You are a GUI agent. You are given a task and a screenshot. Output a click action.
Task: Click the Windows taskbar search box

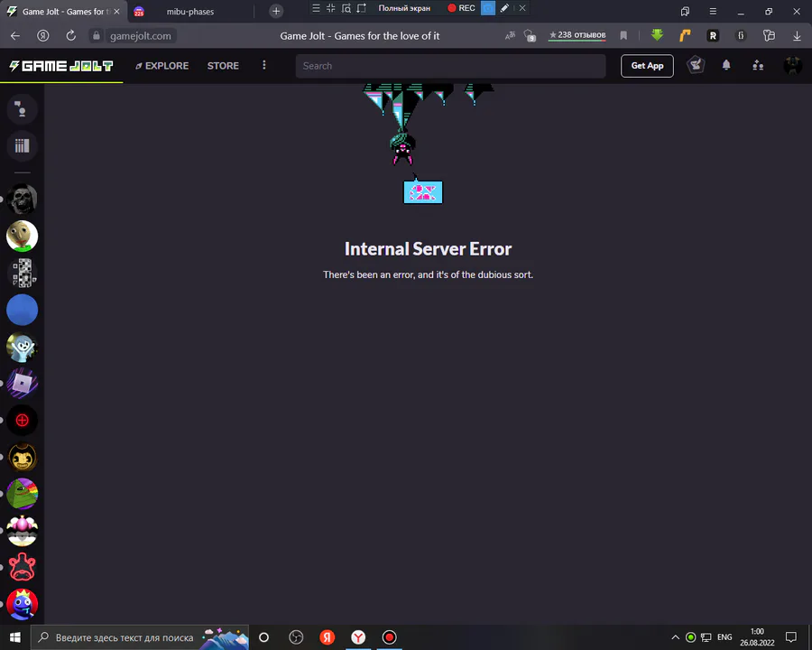[139, 637]
